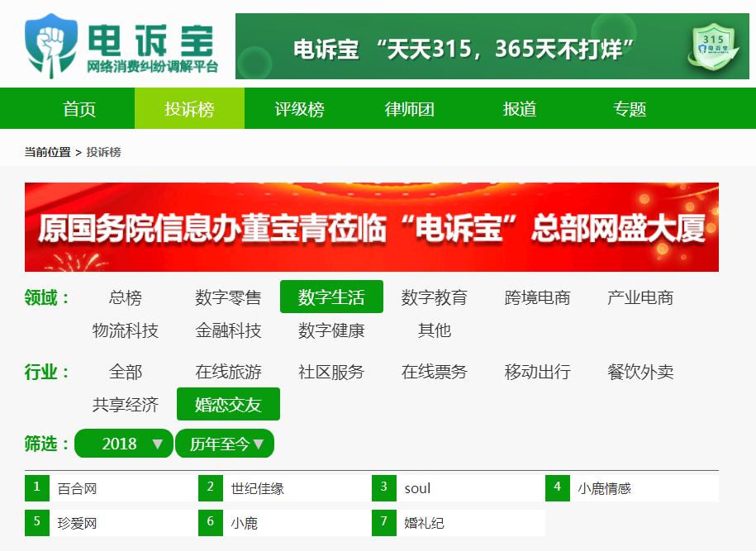Select the 数字教育 field filter
The height and width of the screenshot is (551, 756).
click(x=435, y=297)
